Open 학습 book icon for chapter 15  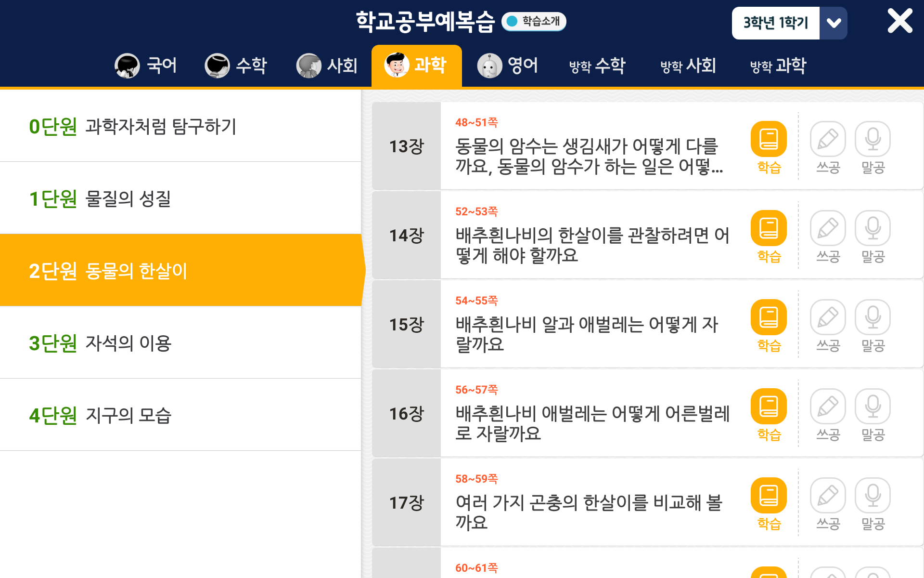coord(769,318)
